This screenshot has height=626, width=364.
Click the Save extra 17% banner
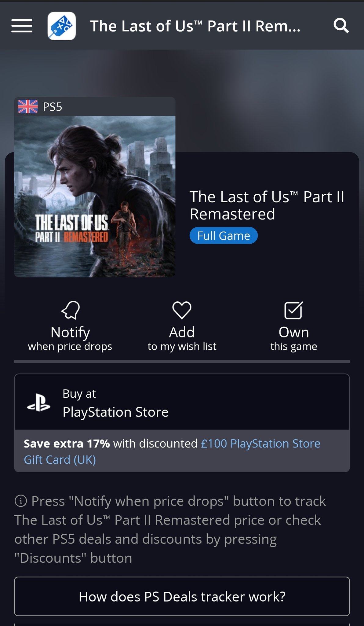182,451
